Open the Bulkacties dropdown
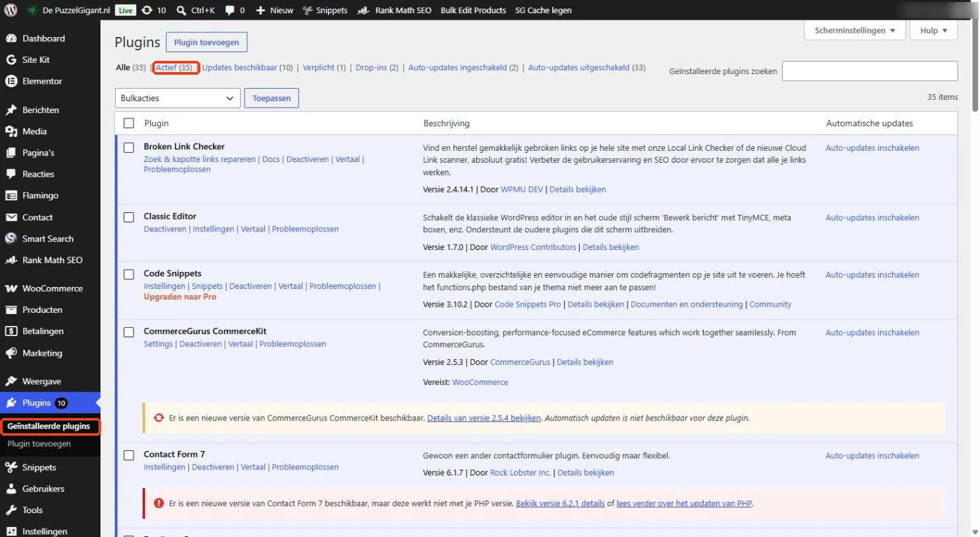The width and height of the screenshot is (980, 537). 177,98
